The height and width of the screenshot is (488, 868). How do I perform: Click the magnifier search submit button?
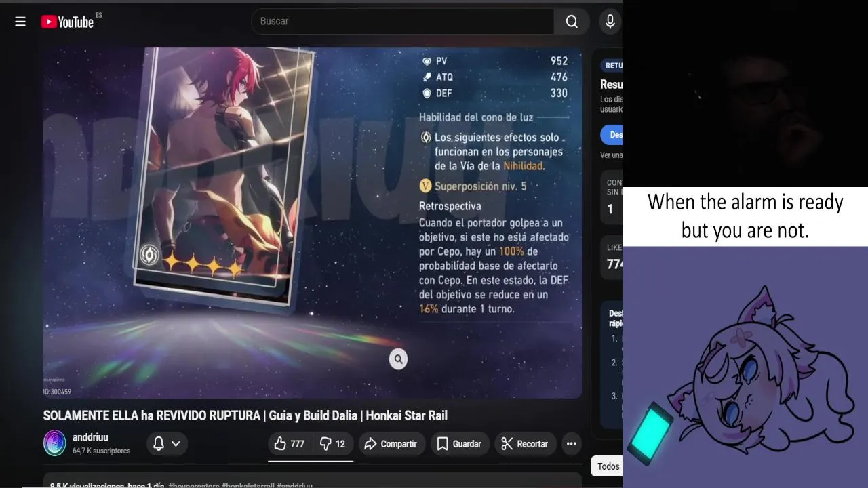(572, 22)
